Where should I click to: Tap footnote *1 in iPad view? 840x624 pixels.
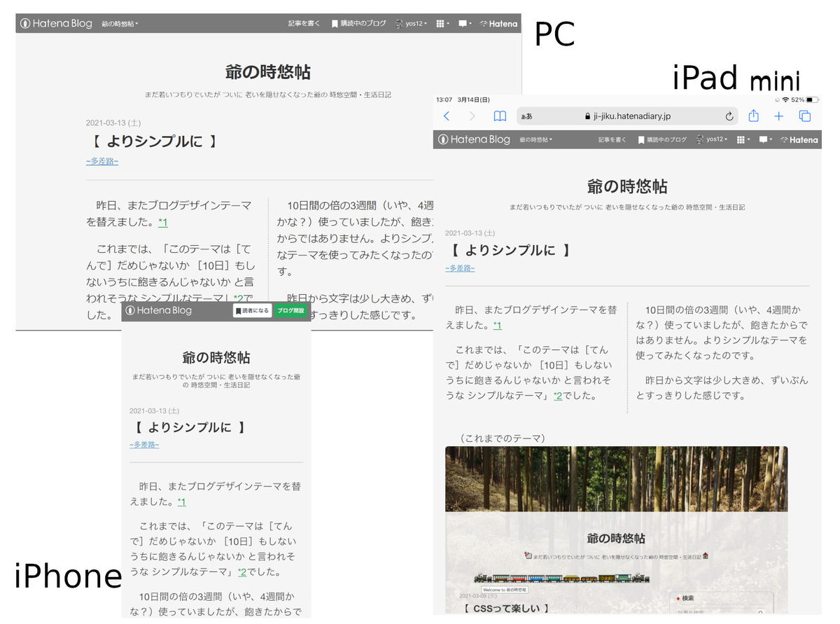[x=497, y=326]
